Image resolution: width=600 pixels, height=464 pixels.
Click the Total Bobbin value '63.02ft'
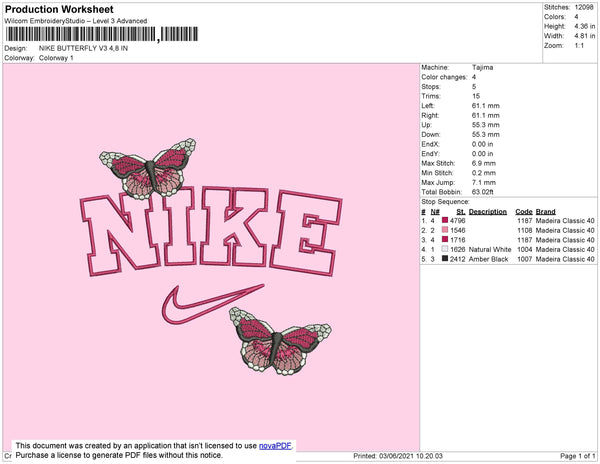tap(483, 192)
